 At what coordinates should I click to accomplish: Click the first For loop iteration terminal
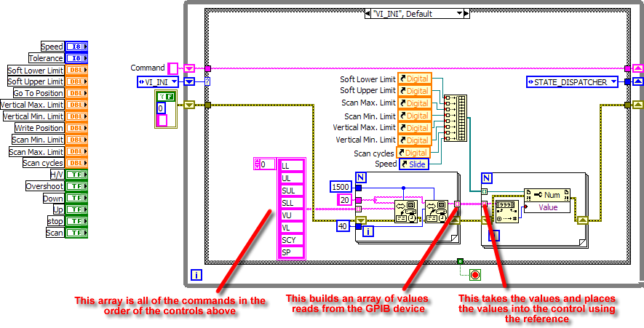tap(369, 232)
